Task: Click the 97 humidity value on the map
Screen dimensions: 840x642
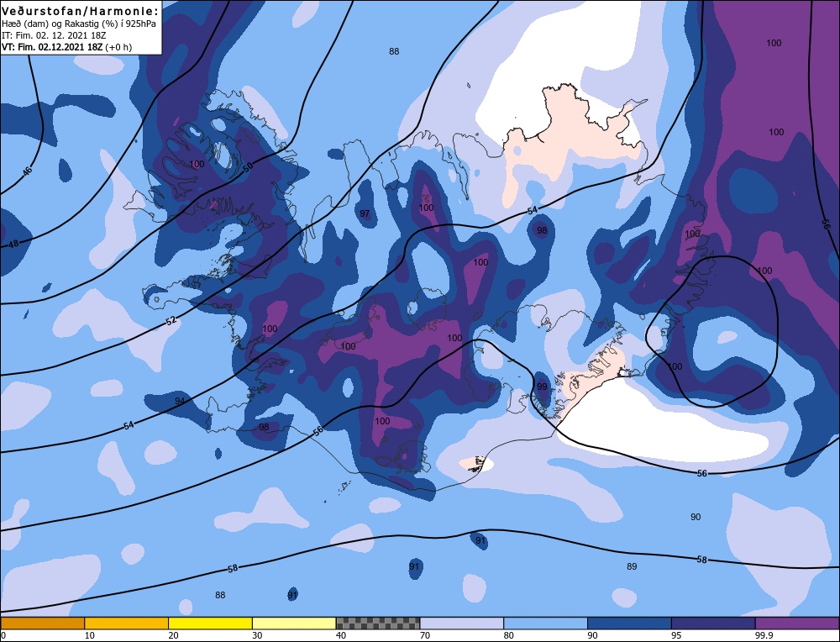Action: pyautogui.click(x=365, y=213)
